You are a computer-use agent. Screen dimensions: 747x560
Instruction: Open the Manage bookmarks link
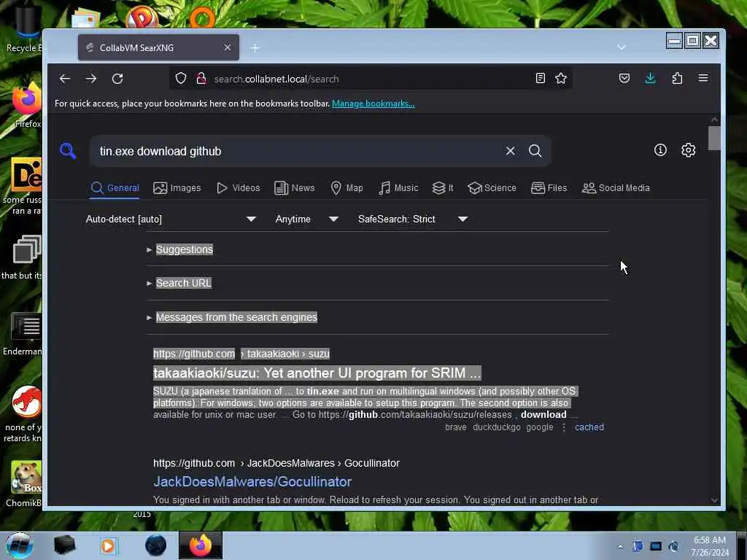point(373,104)
